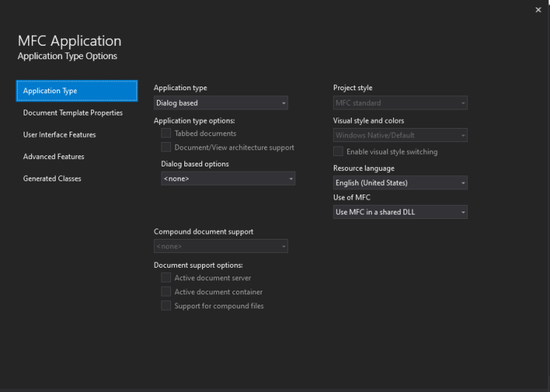Select the Application Type page
The width and height of the screenshot is (550, 392).
click(x=76, y=91)
